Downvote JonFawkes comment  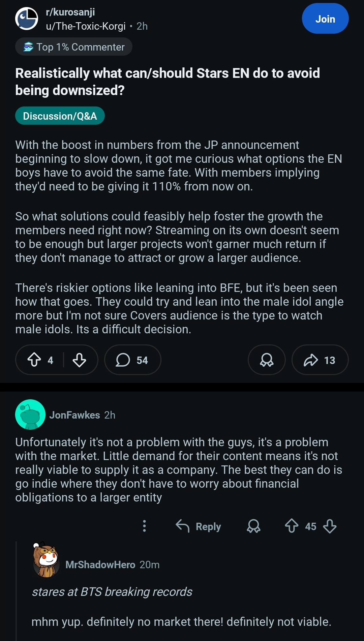pos(330,526)
